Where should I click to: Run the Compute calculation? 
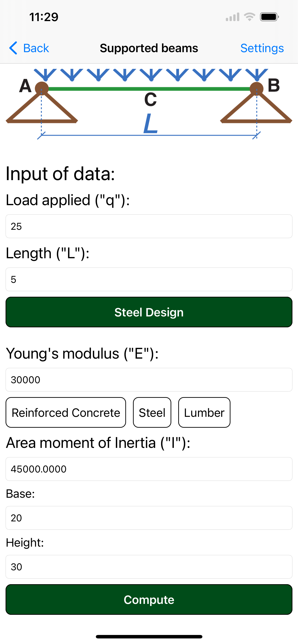149,599
